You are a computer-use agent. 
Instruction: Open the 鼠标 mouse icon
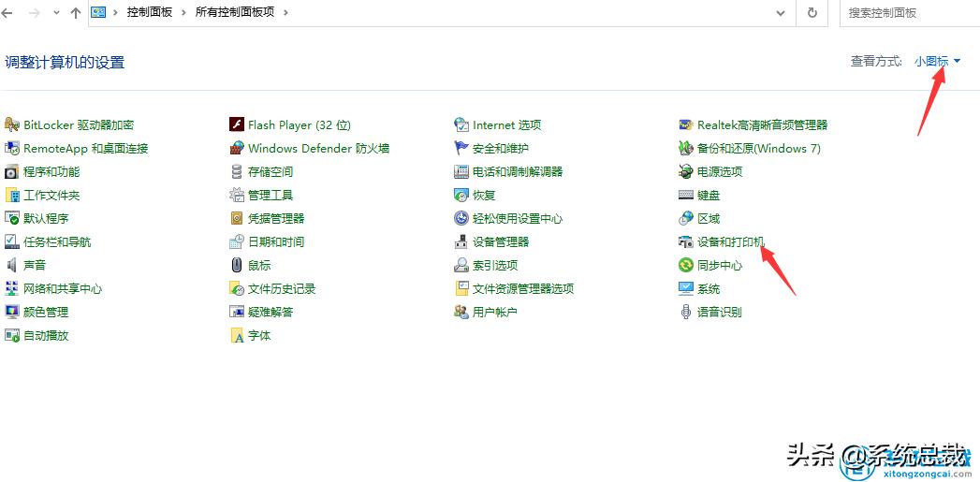[x=236, y=265]
